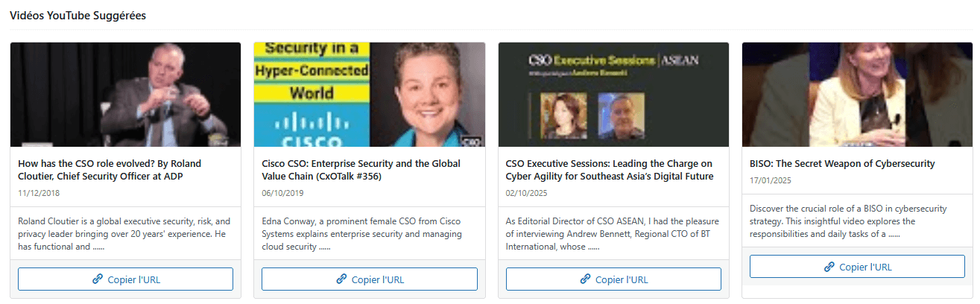Click the "Vidéos YouTube Suggérées" heading
This screenshot has width=980, height=304.
[78, 16]
